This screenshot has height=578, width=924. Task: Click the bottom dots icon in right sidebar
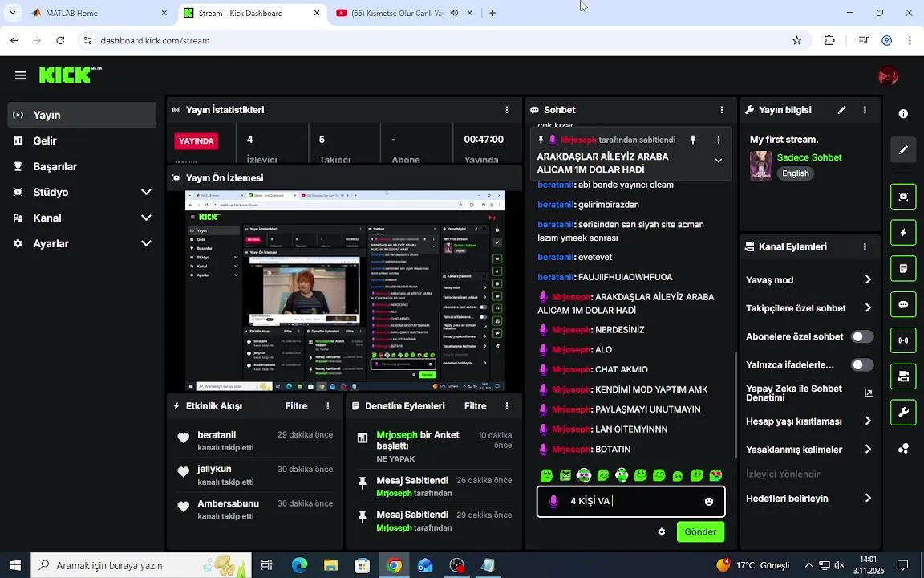[903, 449]
